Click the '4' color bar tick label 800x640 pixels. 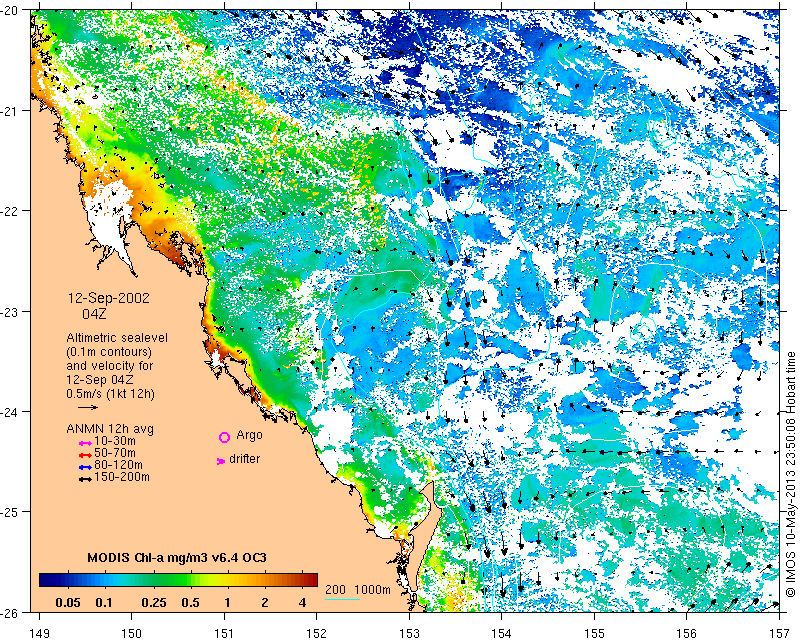tap(303, 603)
